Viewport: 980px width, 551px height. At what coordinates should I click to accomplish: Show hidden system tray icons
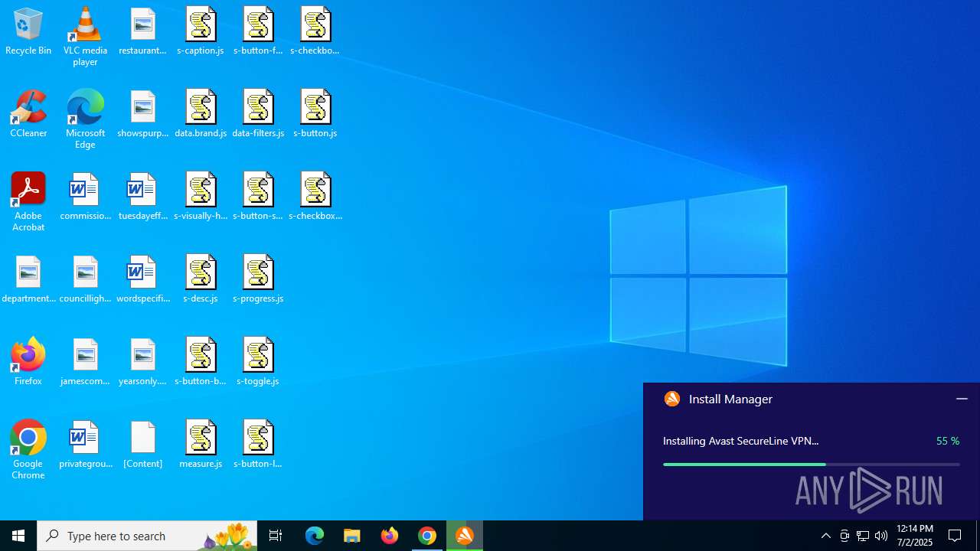click(x=825, y=536)
